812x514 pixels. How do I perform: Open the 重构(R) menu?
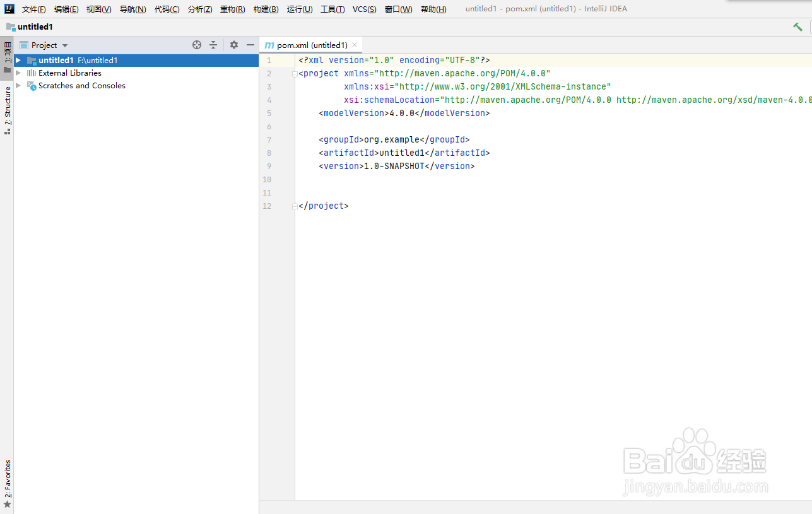(233, 9)
